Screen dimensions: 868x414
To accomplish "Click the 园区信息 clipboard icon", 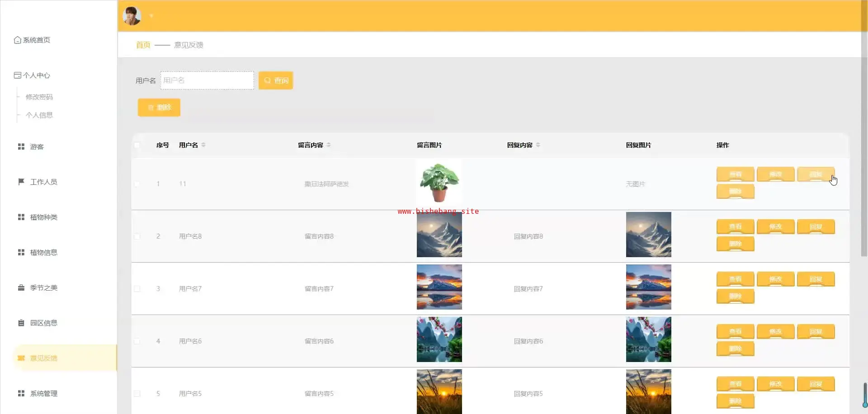I will point(21,323).
